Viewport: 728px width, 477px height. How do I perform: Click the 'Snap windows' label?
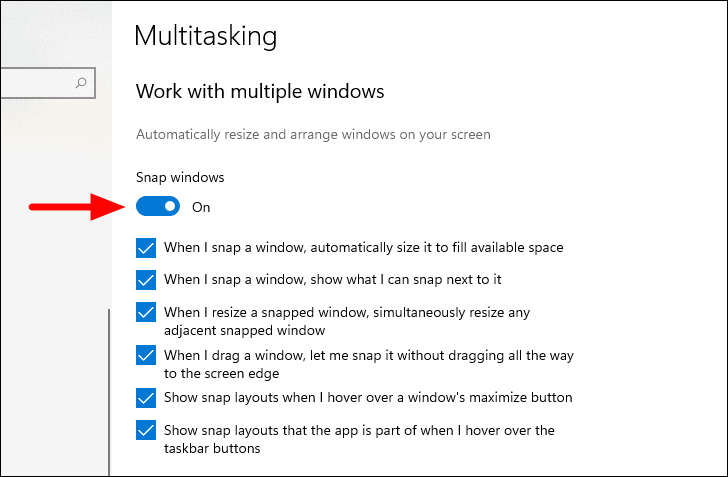click(x=180, y=177)
